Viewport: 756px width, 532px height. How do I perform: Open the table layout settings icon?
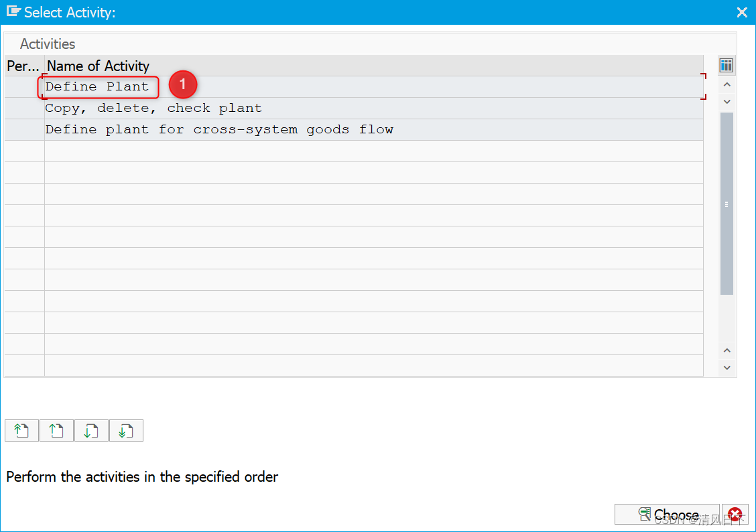(726, 65)
